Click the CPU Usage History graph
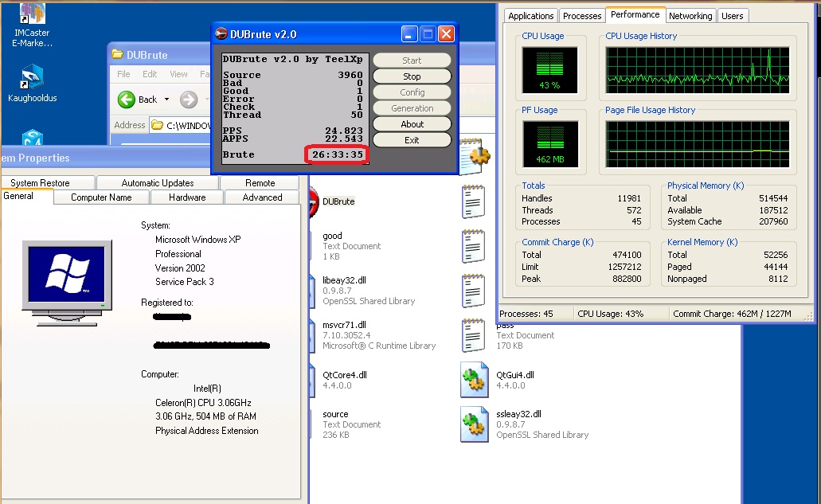This screenshot has width=821, height=504. click(698, 70)
